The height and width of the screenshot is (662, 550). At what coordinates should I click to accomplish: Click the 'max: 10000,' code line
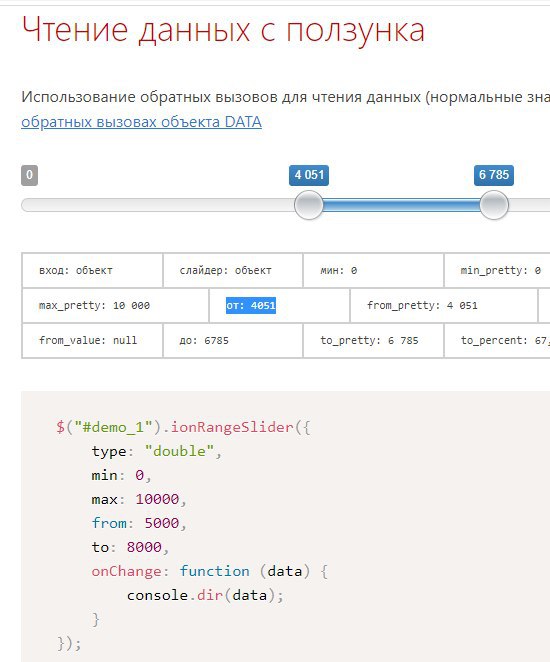point(139,499)
